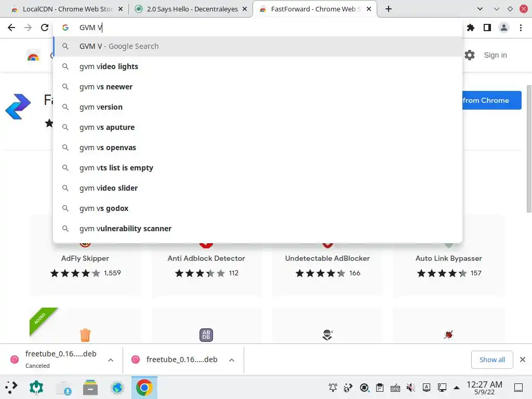Image resolution: width=532 pixels, height=399 pixels.
Task: Click the page vertical scrollbar
Action: click(x=529, y=149)
